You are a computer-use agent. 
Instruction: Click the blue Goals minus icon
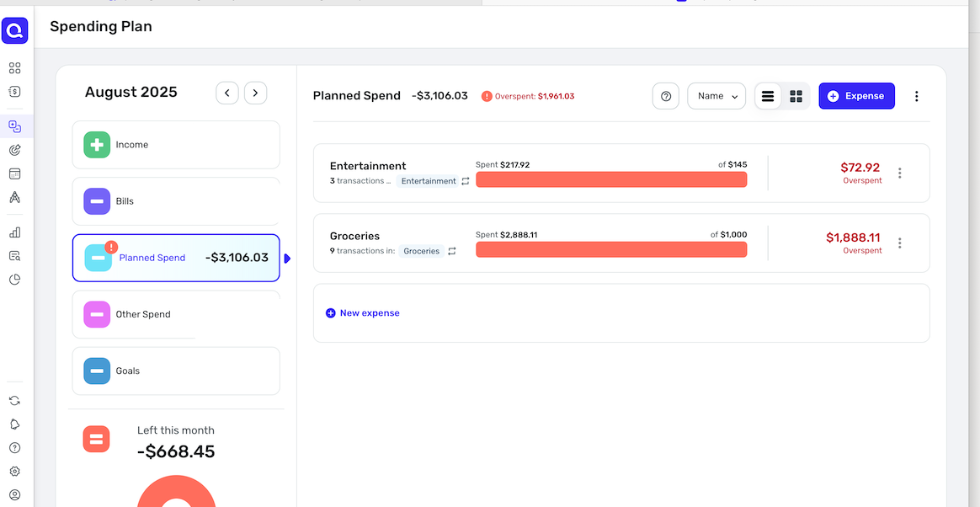point(97,371)
